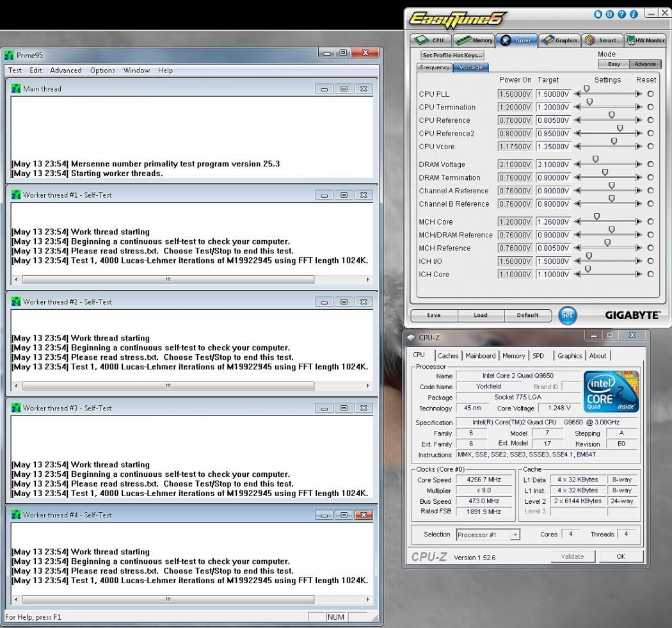Image resolution: width=672 pixels, height=628 pixels.
Task: Open the Test menu in Prime95
Action: [15, 70]
